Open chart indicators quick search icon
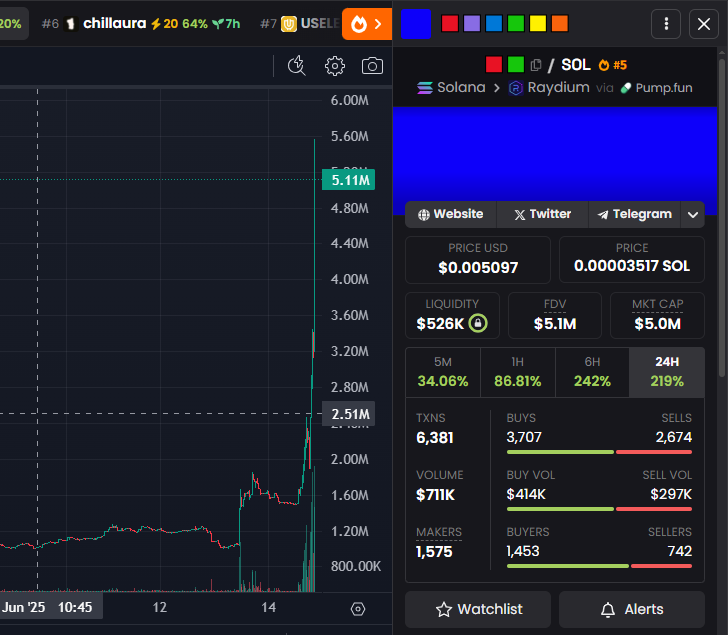Viewport: 728px width, 635px height. pos(297,65)
